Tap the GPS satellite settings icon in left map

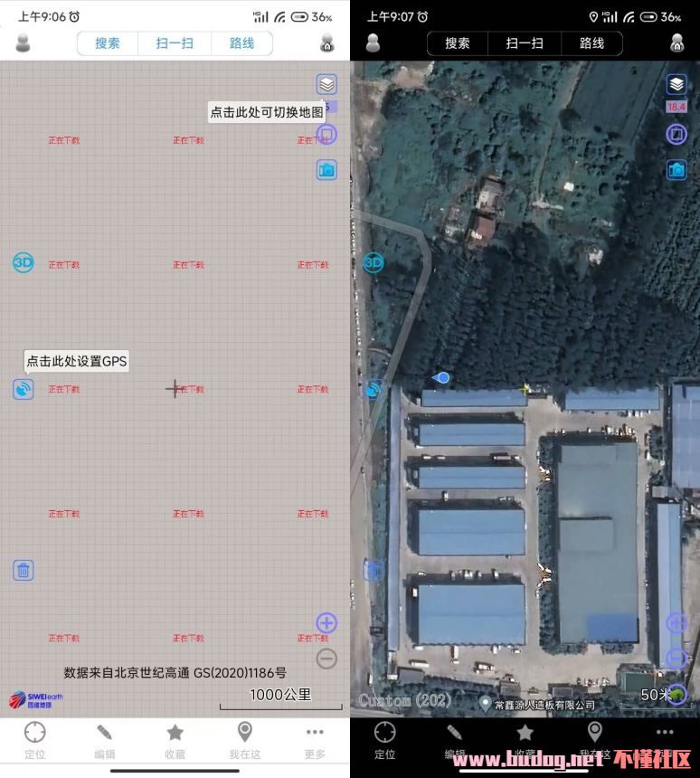coord(24,390)
